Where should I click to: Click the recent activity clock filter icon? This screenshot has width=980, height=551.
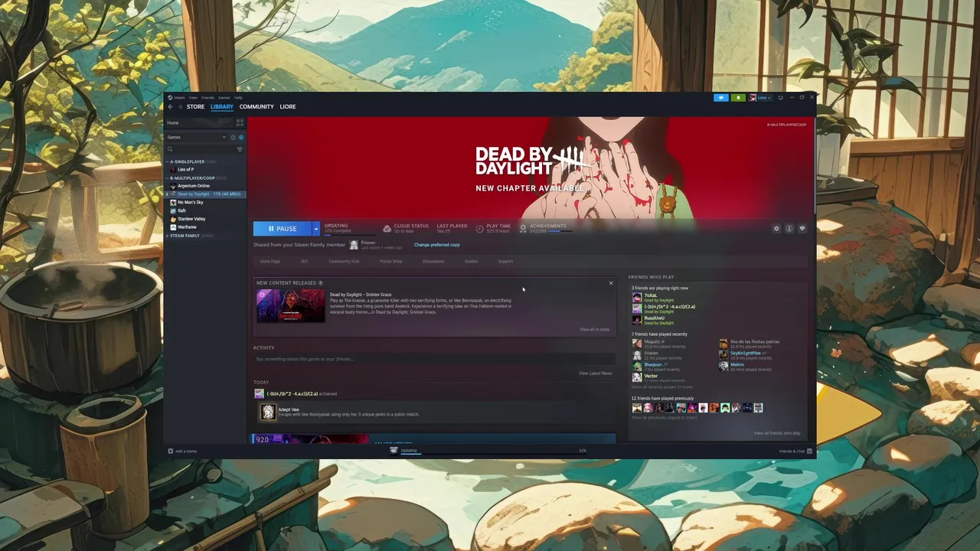pos(233,137)
